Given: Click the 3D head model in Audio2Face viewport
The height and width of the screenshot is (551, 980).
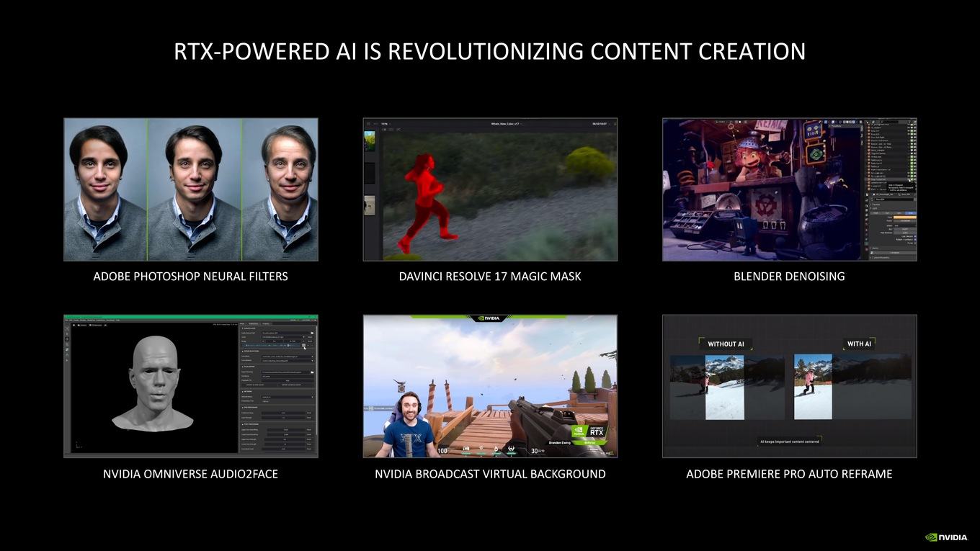Looking at the screenshot, I should (x=153, y=383).
